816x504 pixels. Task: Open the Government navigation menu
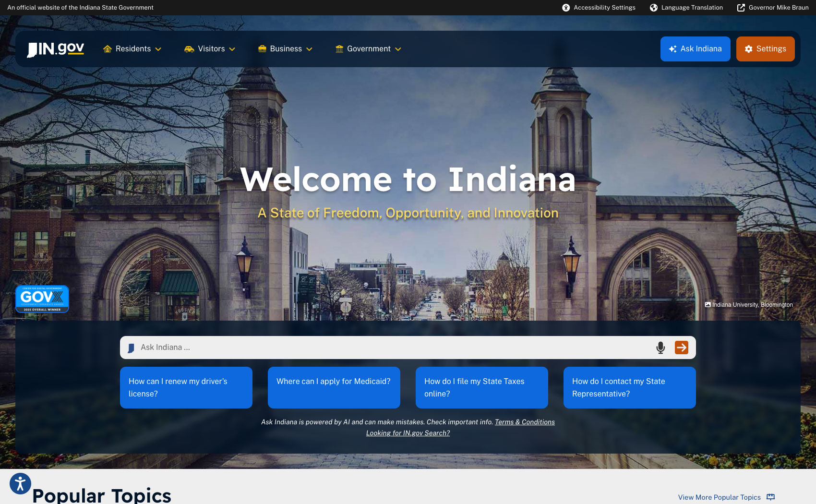coord(368,49)
